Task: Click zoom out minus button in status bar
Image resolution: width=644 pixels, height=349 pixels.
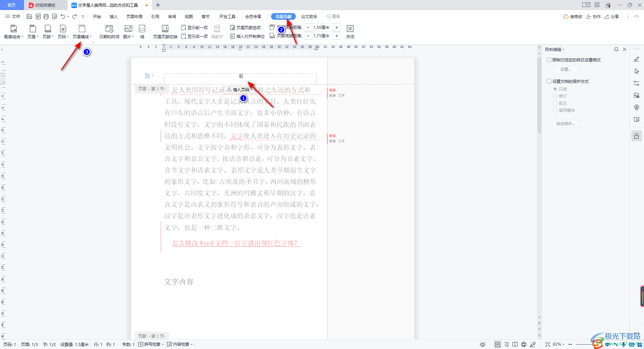Action: [570, 344]
